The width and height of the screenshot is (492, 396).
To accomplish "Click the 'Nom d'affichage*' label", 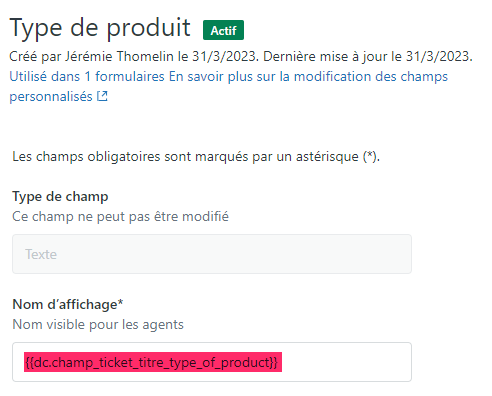I will (x=68, y=304).
